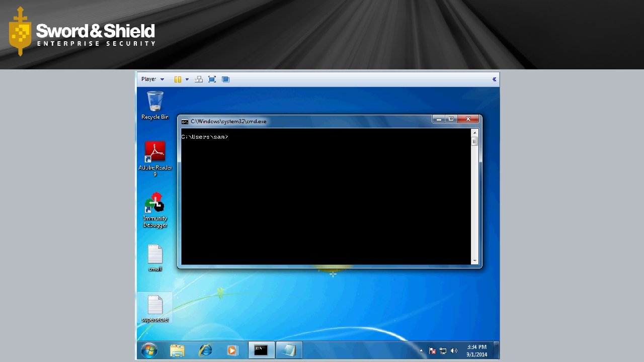Open Windows Media Player from the taskbar
Viewport: 644px width, 362px height.
[232, 350]
